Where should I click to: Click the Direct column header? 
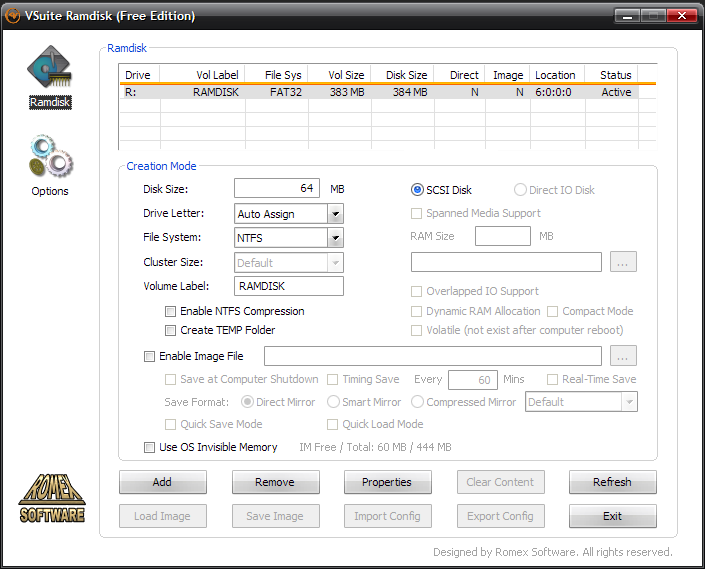pos(460,75)
